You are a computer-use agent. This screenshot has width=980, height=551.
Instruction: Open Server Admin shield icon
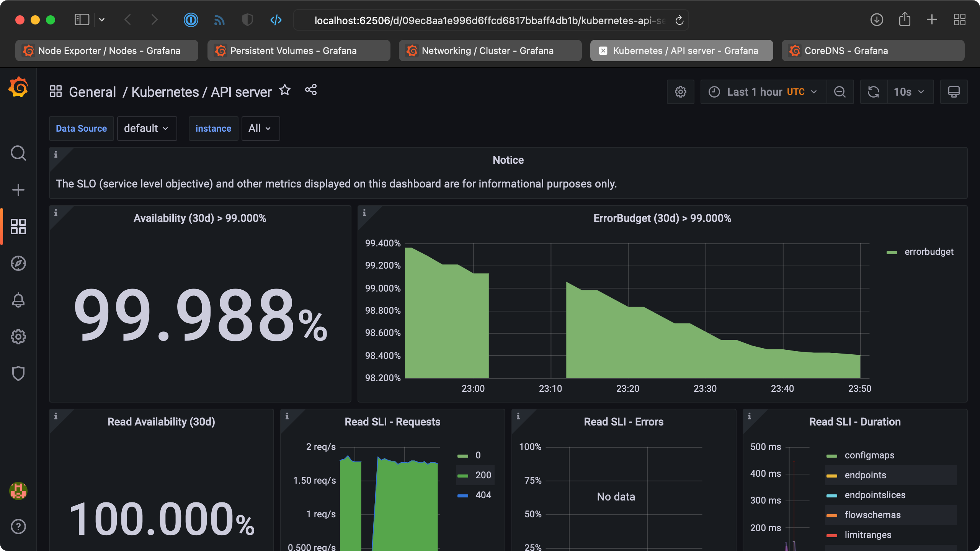tap(18, 373)
